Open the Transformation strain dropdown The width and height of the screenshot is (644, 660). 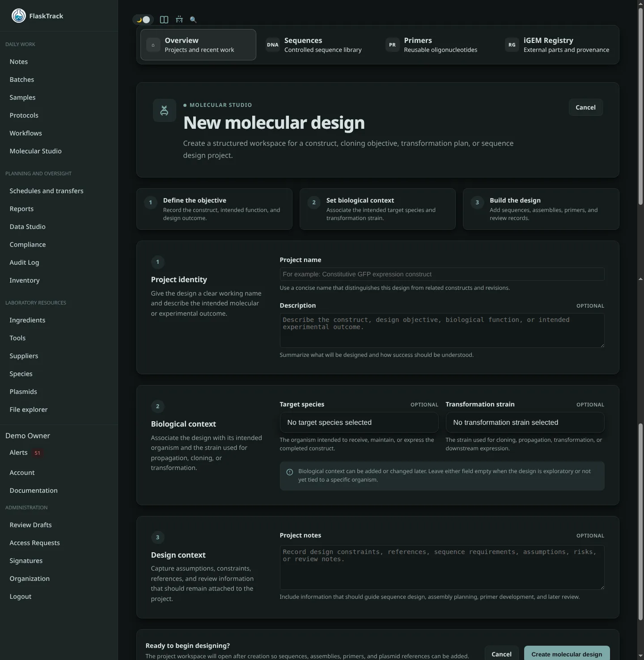pyautogui.click(x=525, y=423)
